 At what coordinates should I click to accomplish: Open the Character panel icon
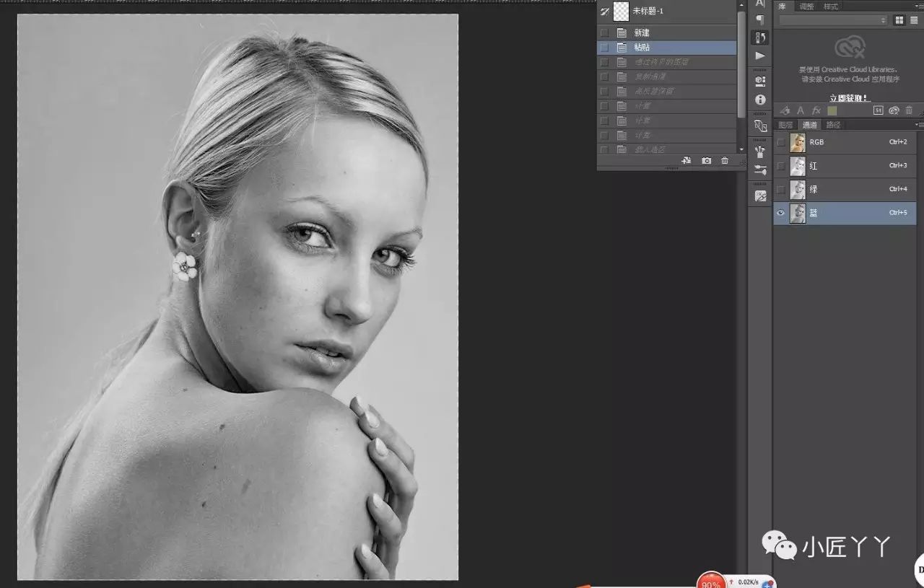click(759, 4)
